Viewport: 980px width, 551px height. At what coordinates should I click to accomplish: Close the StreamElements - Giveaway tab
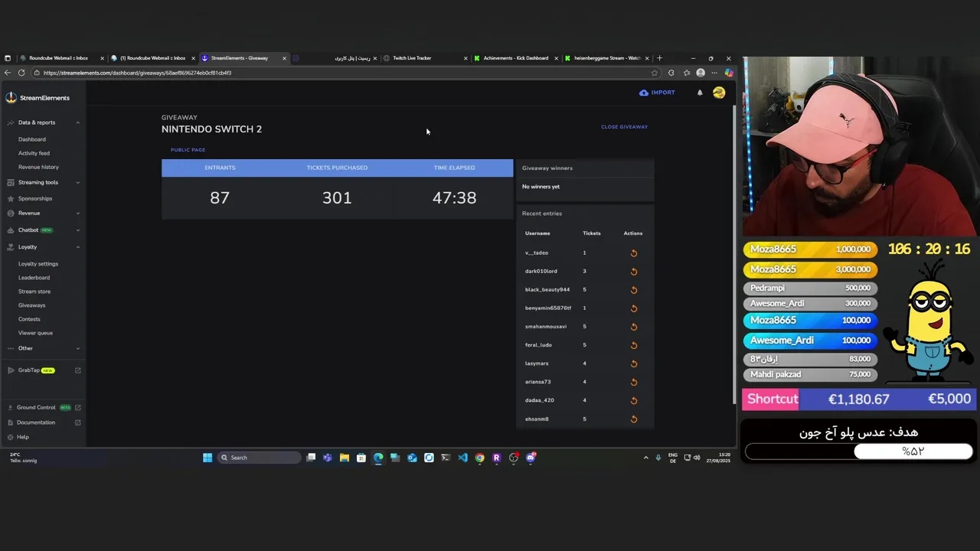284,58
